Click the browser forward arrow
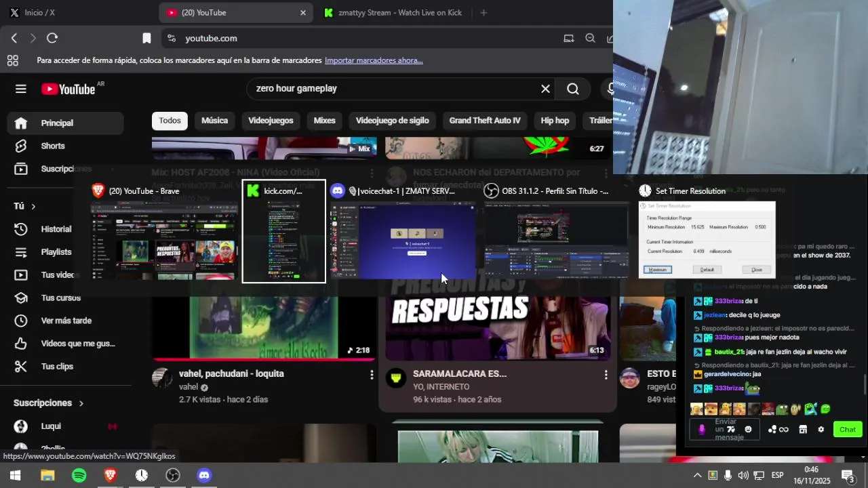868x488 pixels. point(33,39)
